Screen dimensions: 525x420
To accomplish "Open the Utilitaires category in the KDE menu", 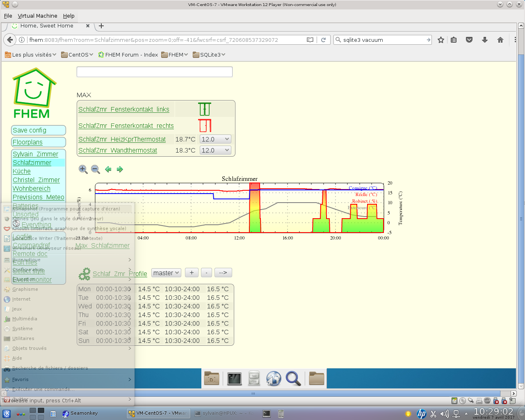I will coord(67,338).
